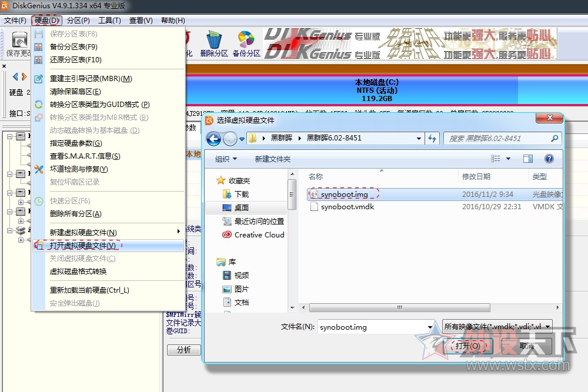The image size is (588, 392).
Task: Go to previous disk with left arrow
Action: pyautogui.click(x=15, y=77)
